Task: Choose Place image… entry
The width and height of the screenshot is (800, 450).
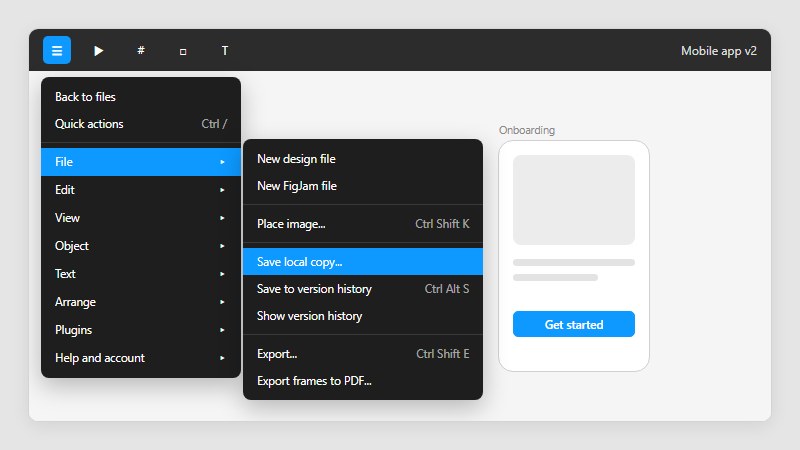Action: 363,223
